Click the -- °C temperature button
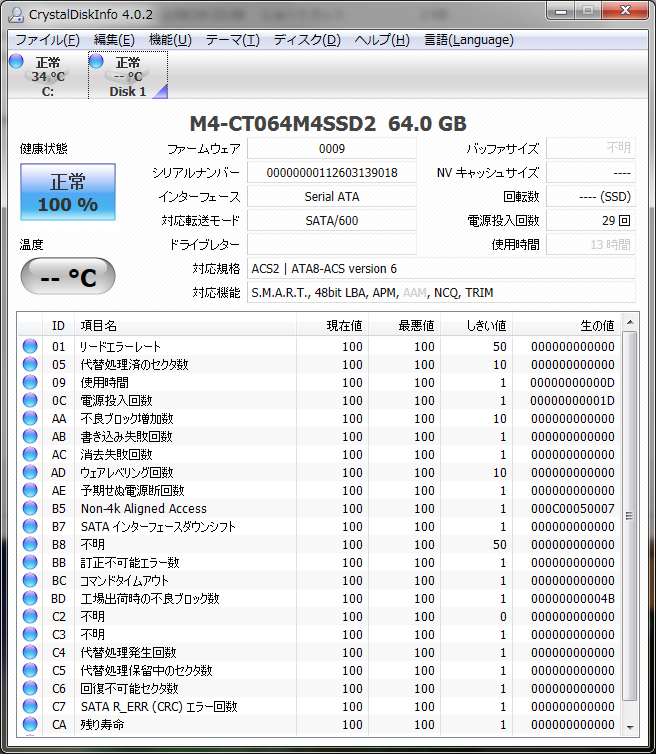This screenshot has height=754, width=656. 68,276
